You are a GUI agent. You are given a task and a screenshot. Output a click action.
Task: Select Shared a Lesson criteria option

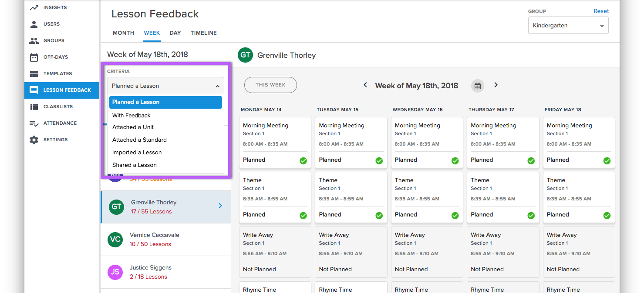(165, 165)
